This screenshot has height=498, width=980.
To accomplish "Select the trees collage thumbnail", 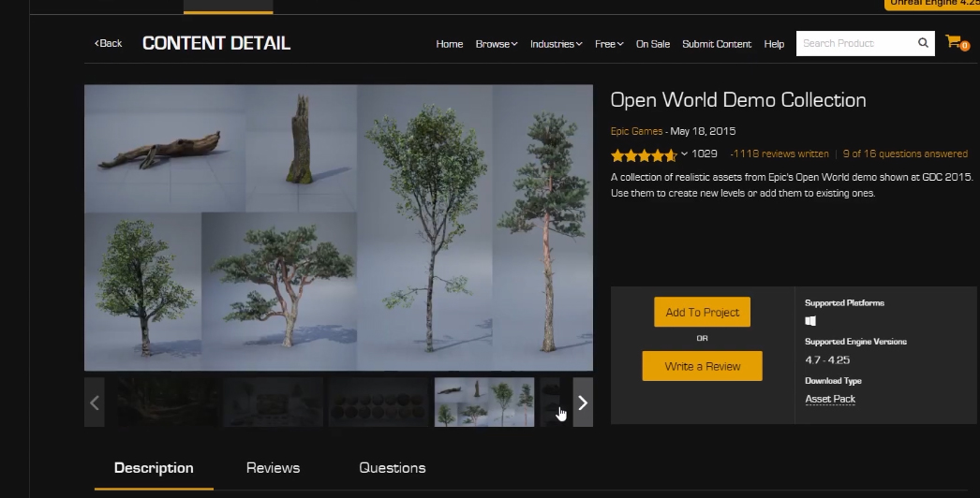I will (484, 403).
